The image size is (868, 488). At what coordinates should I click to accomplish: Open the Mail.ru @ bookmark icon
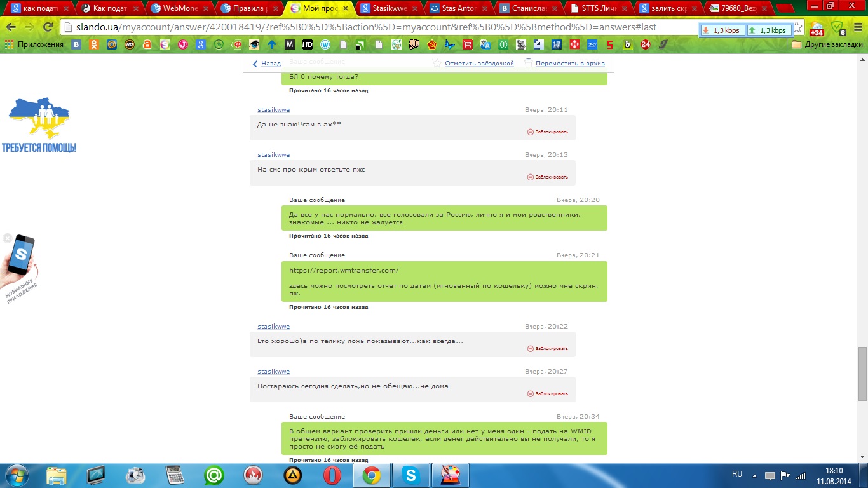(112, 45)
